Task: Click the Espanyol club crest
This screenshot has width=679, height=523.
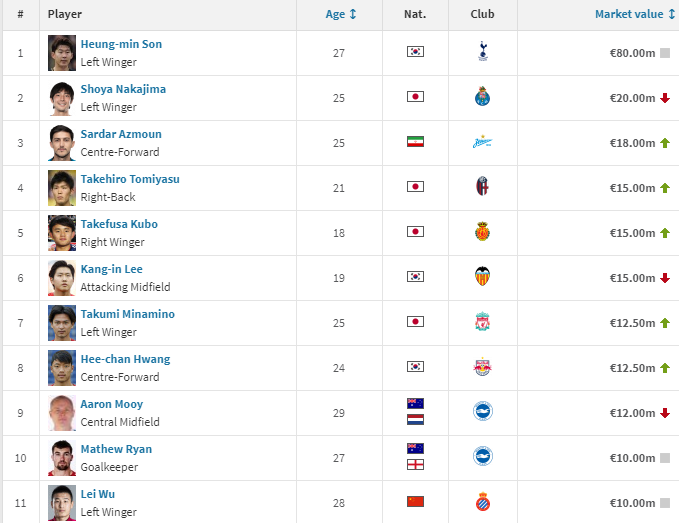Action: point(483,502)
